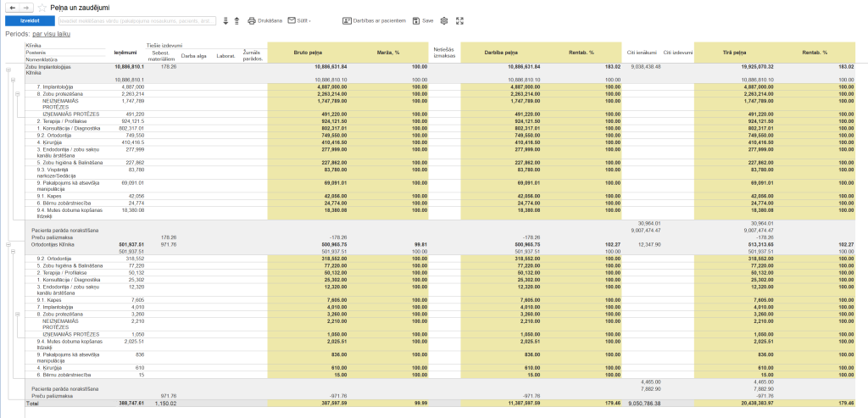Screen dimensions: 868x418
Task: Open the Sūtīt send dropdown
Action: (298, 20)
